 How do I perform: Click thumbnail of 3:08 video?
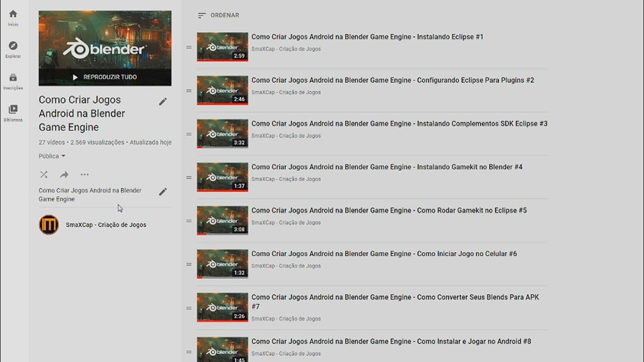pos(222,221)
